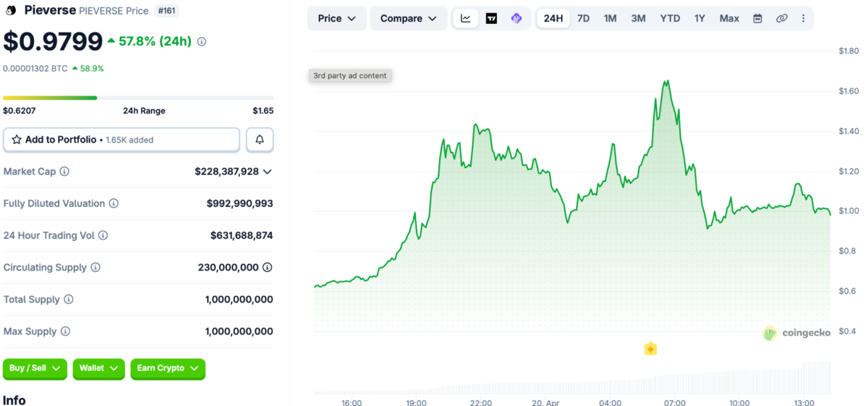Select the line chart view icon

pyautogui.click(x=466, y=18)
